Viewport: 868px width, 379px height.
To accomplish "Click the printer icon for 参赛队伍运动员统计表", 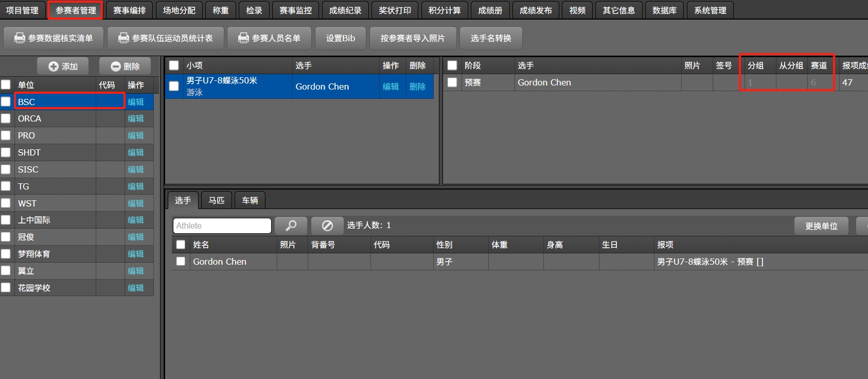I will [123, 38].
